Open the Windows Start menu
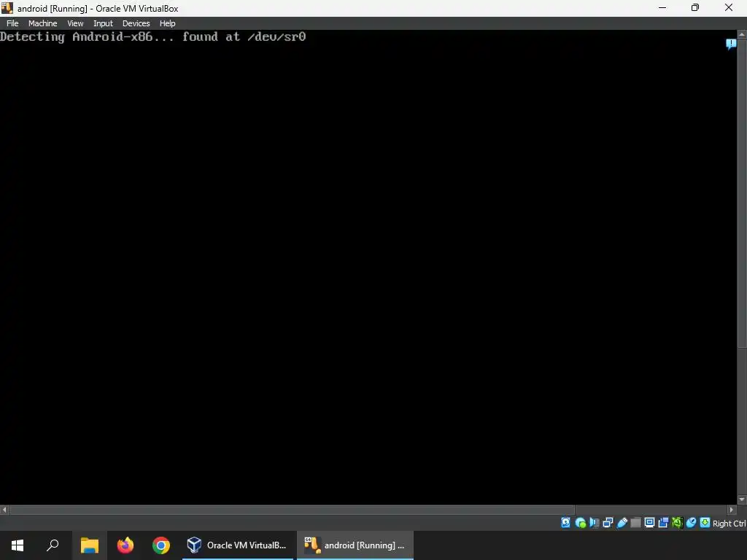 18,545
